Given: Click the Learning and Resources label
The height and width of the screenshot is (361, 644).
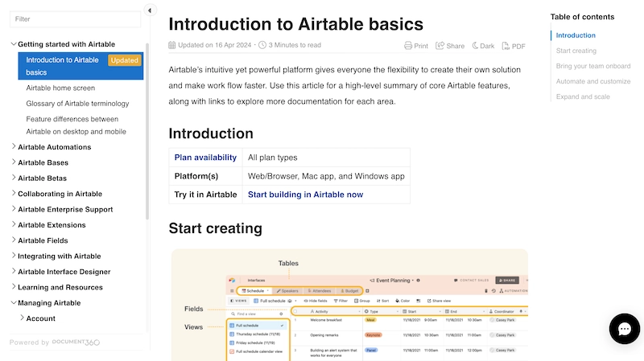Looking at the screenshot, I should click(x=60, y=287).
